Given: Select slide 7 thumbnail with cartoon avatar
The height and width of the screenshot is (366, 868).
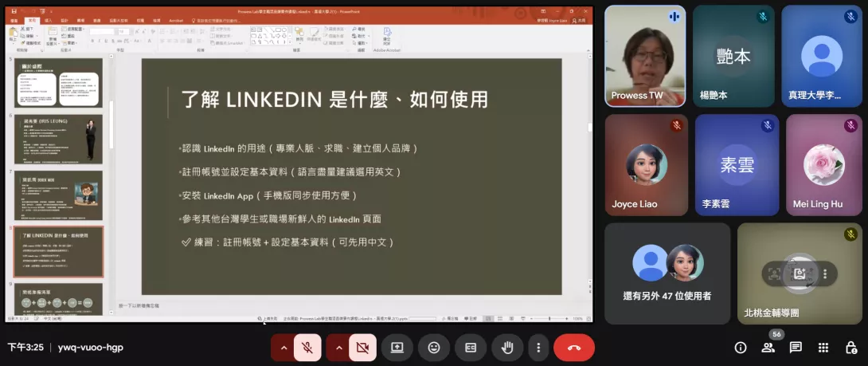Looking at the screenshot, I should (x=58, y=195).
